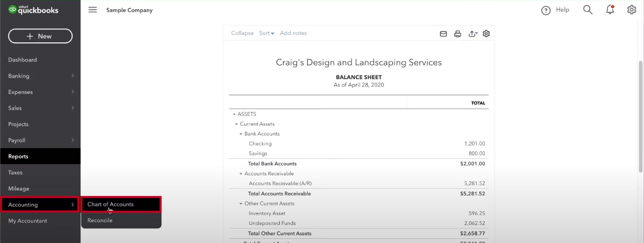Viewport: 644px width, 243px height.
Task: Expand Sales submenu chevron
Action: coord(73,108)
